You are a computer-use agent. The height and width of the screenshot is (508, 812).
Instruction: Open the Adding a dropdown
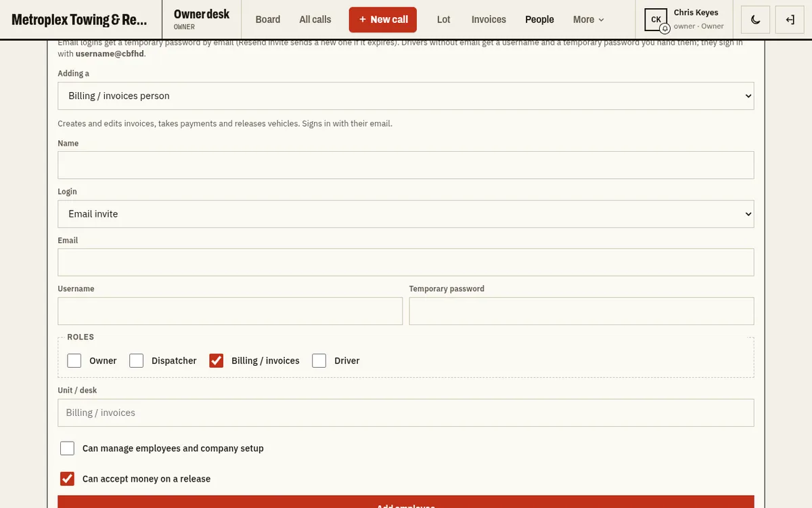point(406,96)
